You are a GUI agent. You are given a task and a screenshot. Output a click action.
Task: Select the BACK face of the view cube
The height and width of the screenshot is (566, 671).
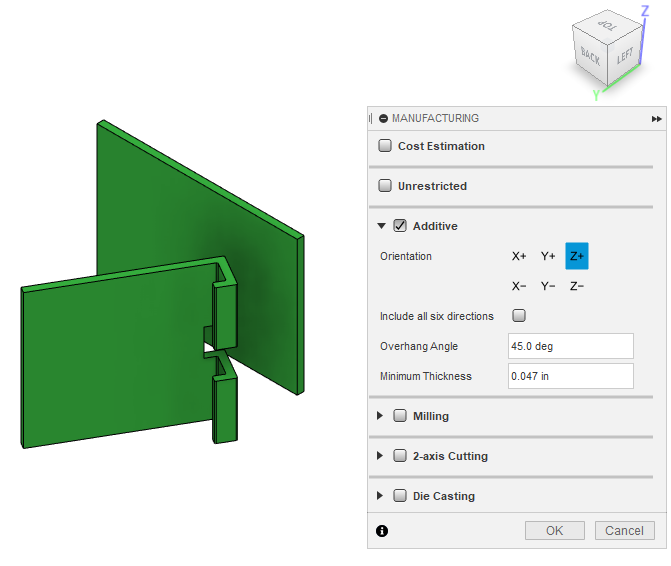pyautogui.click(x=590, y=56)
